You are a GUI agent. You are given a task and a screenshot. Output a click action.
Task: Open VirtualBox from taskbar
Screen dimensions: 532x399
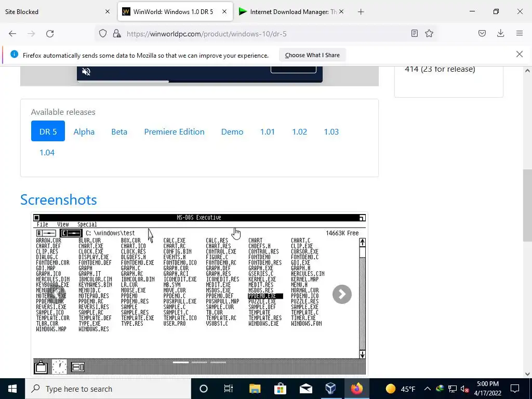331,389
